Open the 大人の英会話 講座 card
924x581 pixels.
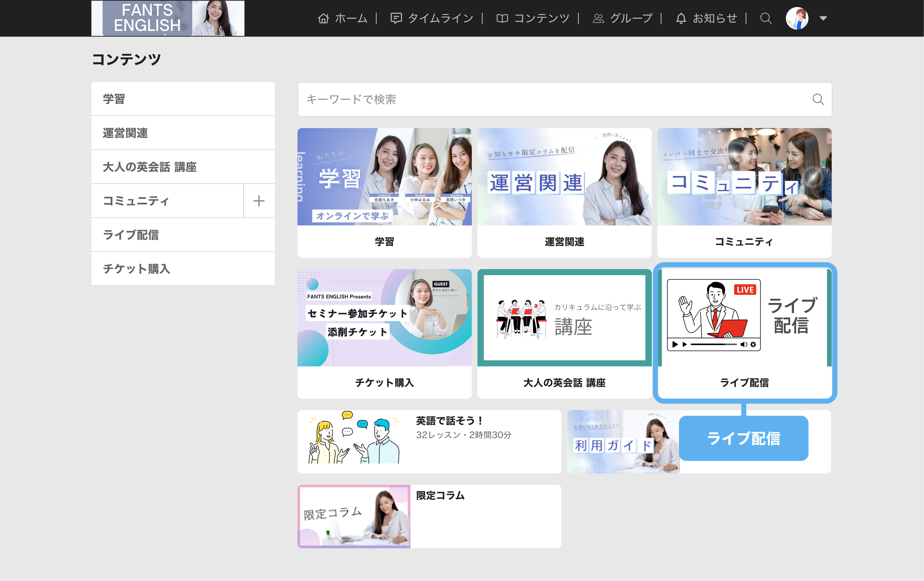(564, 334)
